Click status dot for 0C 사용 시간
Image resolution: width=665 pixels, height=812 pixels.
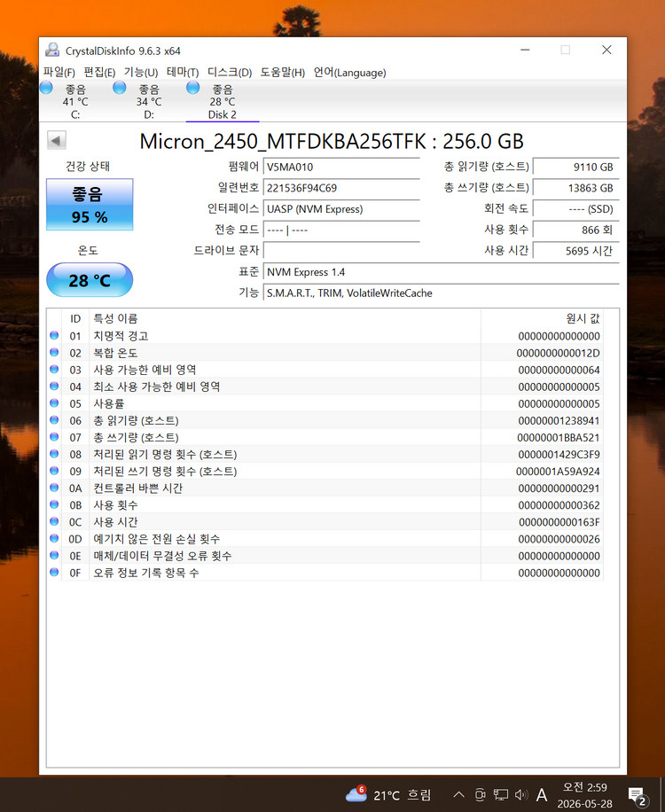coord(54,521)
